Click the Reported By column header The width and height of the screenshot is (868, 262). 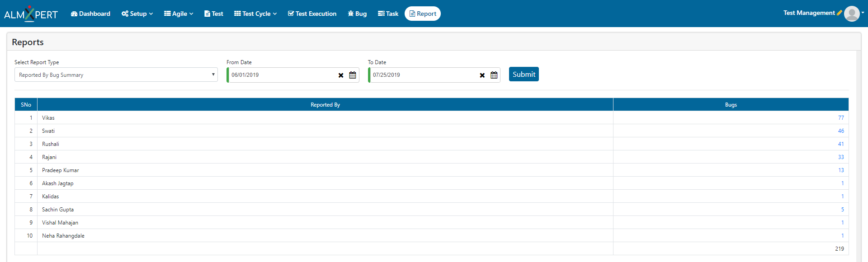[325, 105]
